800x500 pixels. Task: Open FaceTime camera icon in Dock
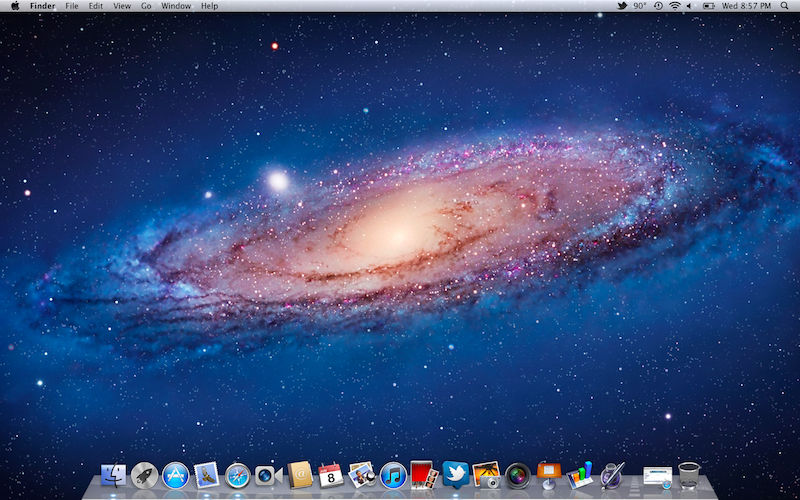tap(269, 476)
